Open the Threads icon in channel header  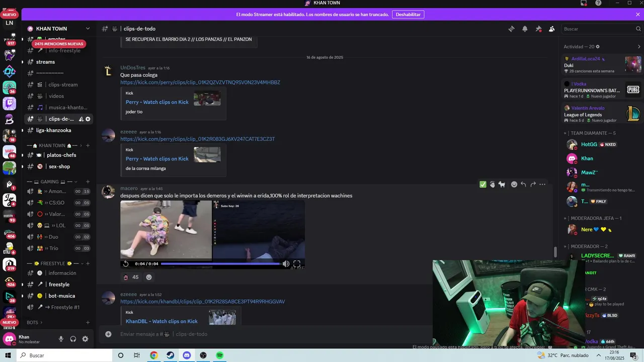pyautogui.click(x=511, y=29)
